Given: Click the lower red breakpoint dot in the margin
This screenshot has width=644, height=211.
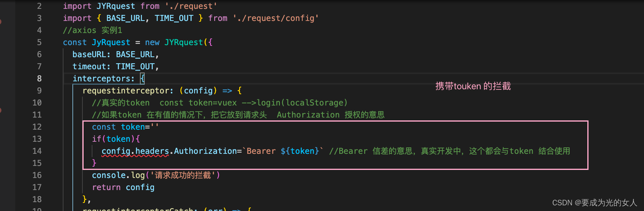Looking at the screenshot, I should coord(0,110).
